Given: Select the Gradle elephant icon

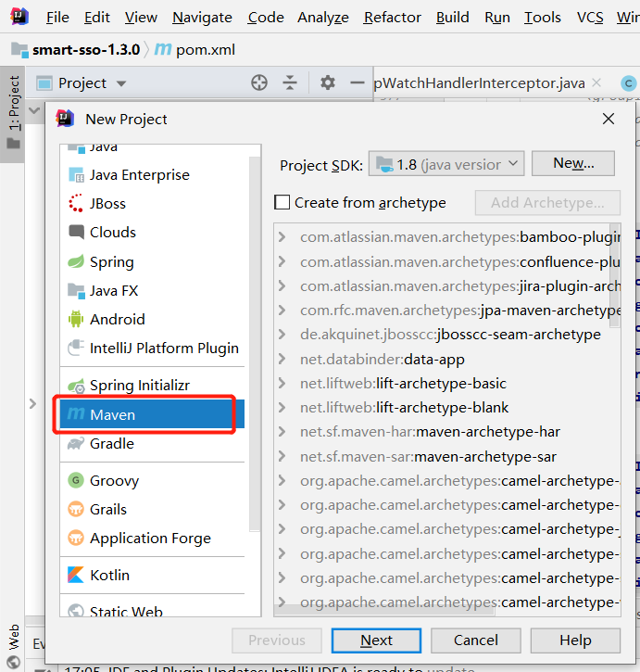Looking at the screenshot, I should pyautogui.click(x=76, y=444).
